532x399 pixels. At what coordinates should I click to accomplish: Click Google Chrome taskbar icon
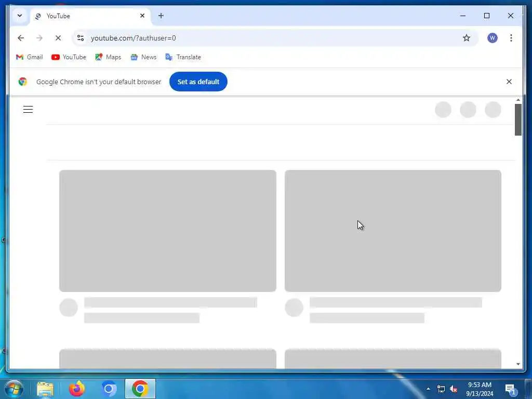tap(140, 389)
